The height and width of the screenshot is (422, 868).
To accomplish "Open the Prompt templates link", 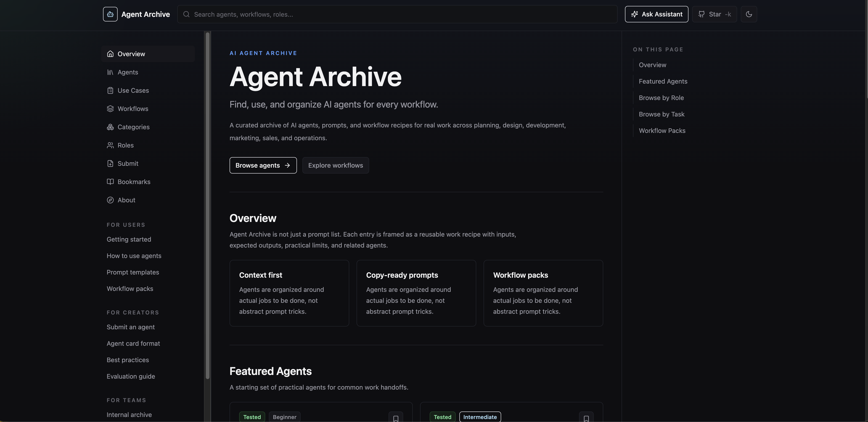I will point(133,272).
